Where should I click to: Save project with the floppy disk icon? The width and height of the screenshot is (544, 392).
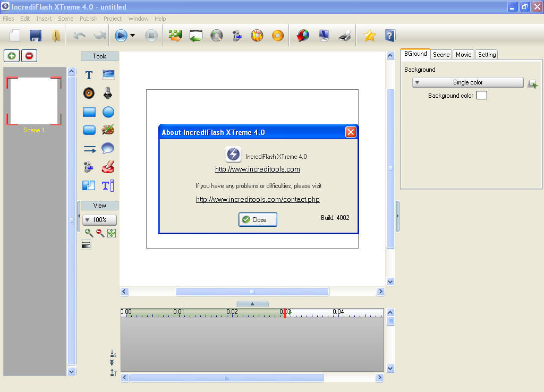click(36, 36)
